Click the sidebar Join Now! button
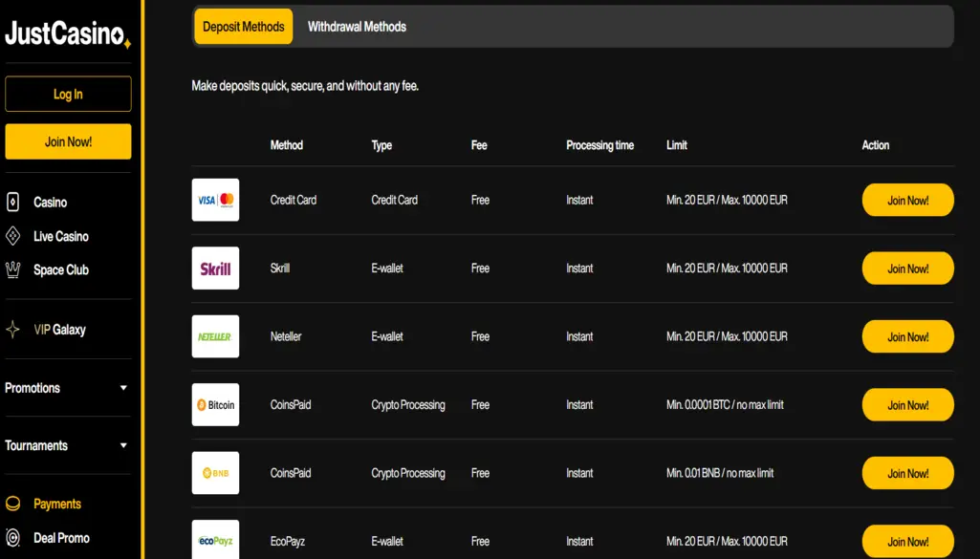 coord(68,141)
